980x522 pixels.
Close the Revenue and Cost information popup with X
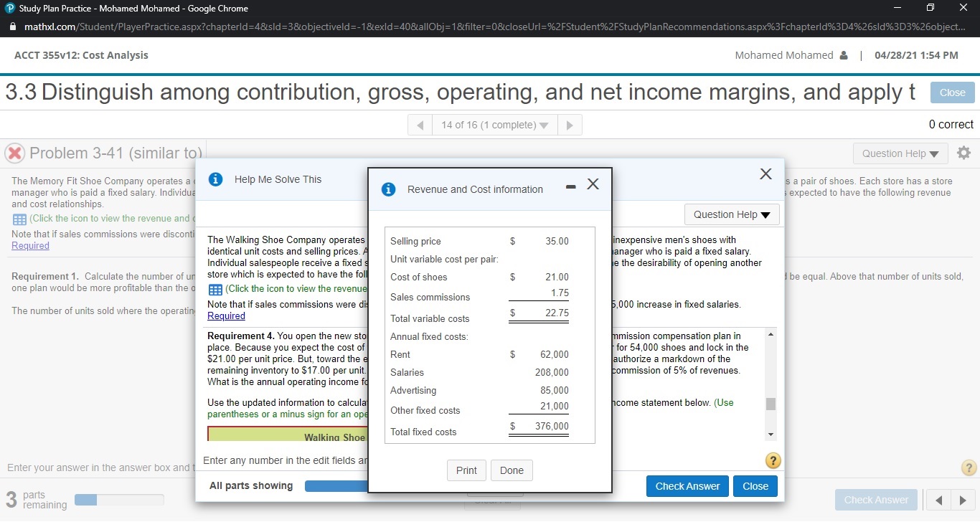[593, 185]
